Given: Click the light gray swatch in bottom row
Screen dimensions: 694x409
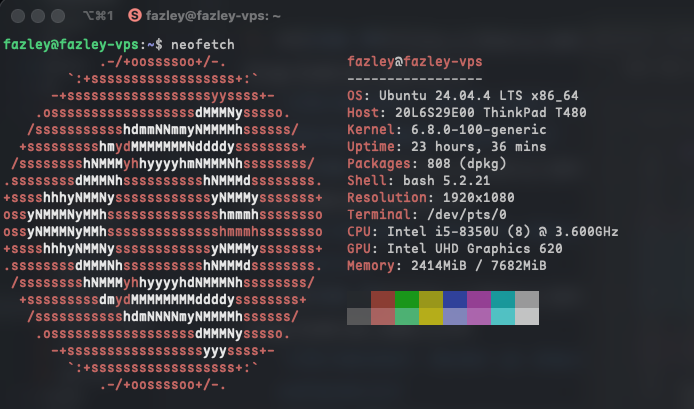Looking at the screenshot, I should (527, 316).
